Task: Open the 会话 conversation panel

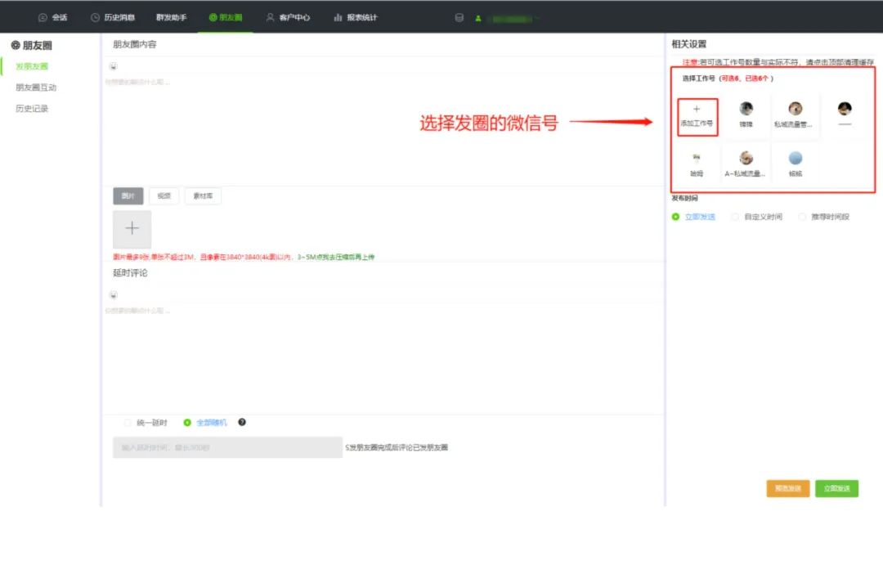Action: pyautogui.click(x=57, y=16)
